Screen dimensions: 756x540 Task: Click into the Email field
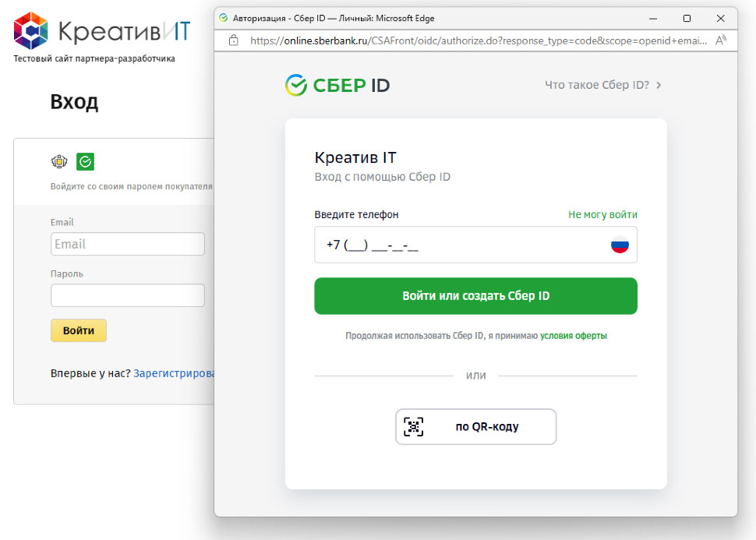(x=127, y=244)
